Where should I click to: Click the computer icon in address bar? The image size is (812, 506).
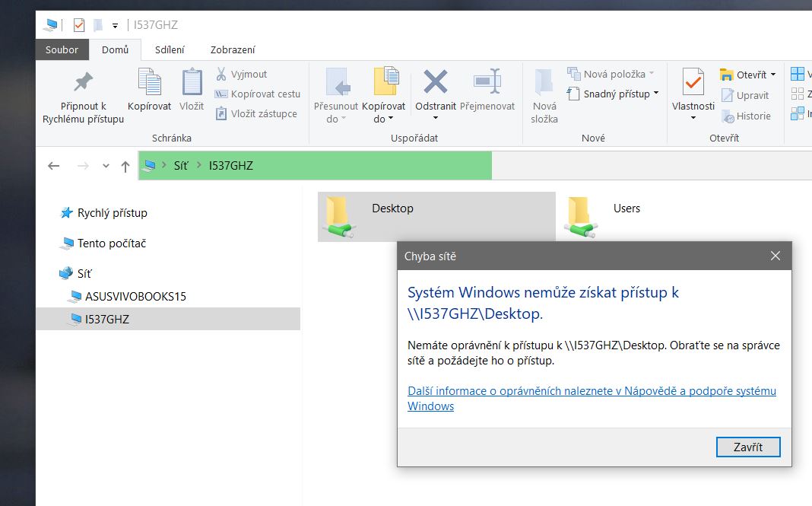pos(149,165)
